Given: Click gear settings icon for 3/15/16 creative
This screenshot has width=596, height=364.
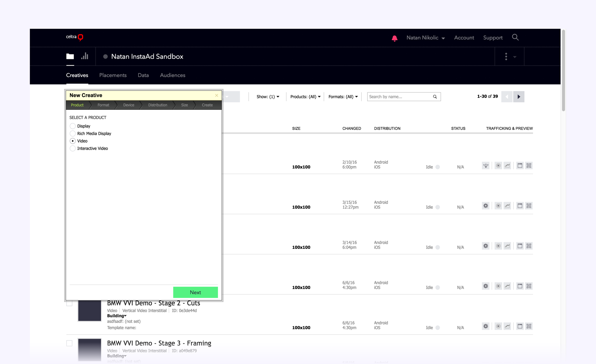Looking at the screenshot, I should (x=486, y=206).
